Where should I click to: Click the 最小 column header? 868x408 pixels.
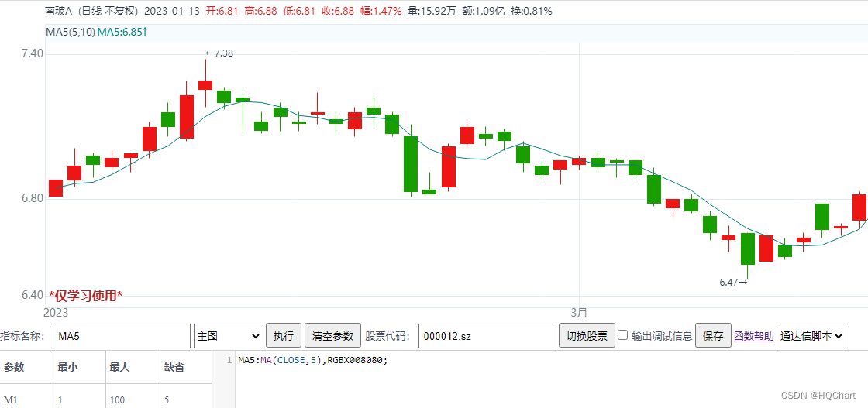pyautogui.click(x=67, y=367)
